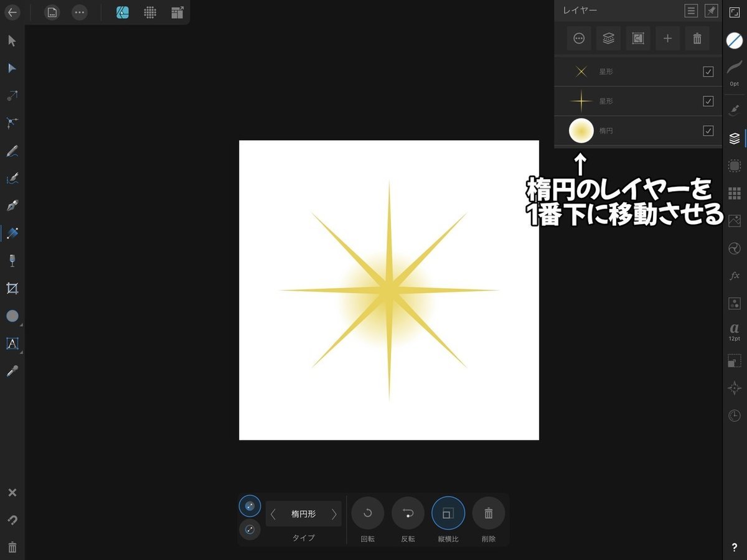Open help with the question mark
Viewport: 747px width, 560px height.
pos(735,548)
